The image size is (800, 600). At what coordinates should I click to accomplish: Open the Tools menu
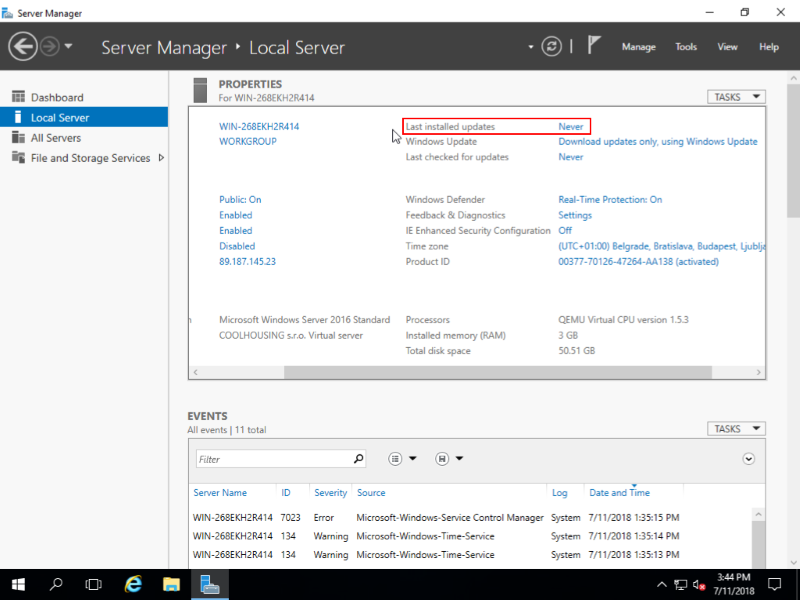click(686, 47)
